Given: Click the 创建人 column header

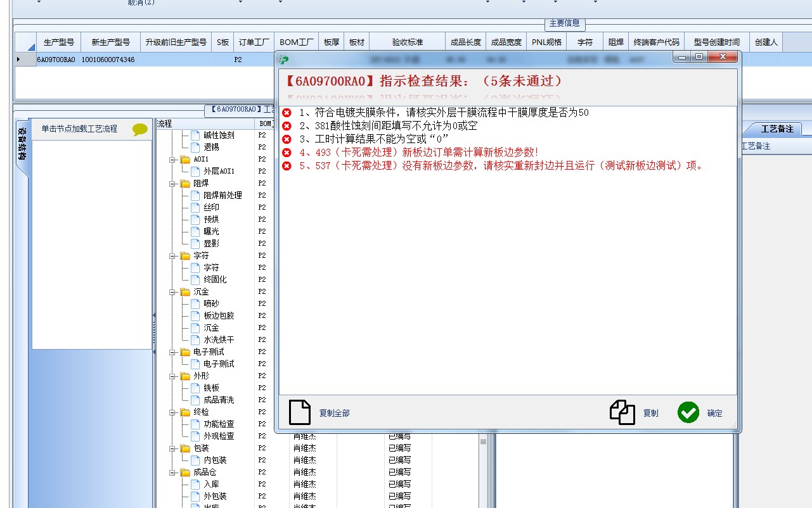Looking at the screenshot, I should click(766, 42).
